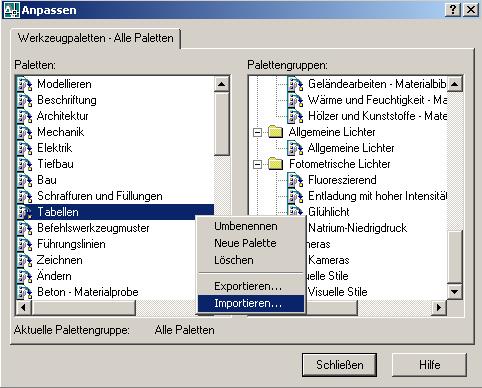This screenshot has height=388, width=482.
Task: Click the Allgemeine Lichter folder icon
Action: [x=276, y=132]
